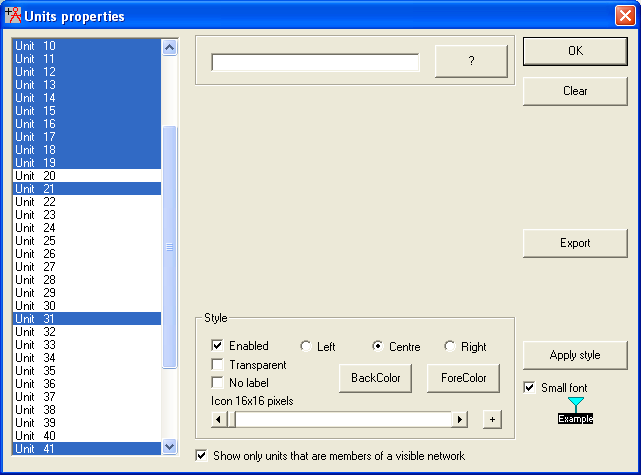Viewport: 641px width, 475px height.
Task: Select the Left alignment radio button
Action: [x=305, y=346]
